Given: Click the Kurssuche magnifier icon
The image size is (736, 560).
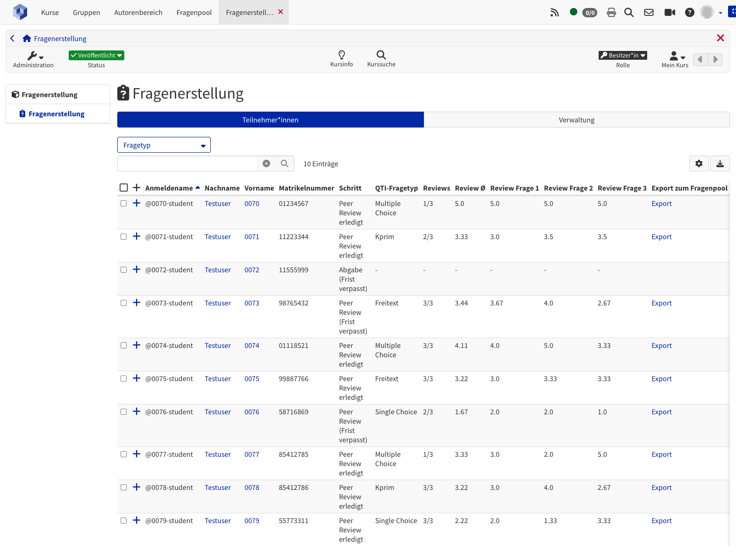Looking at the screenshot, I should (381, 55).
